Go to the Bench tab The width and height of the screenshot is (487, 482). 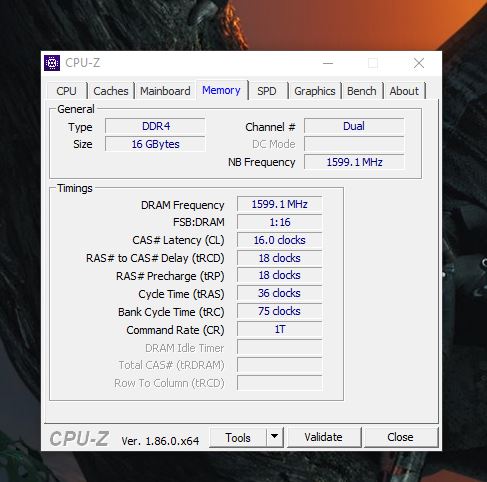coord(362,91)
